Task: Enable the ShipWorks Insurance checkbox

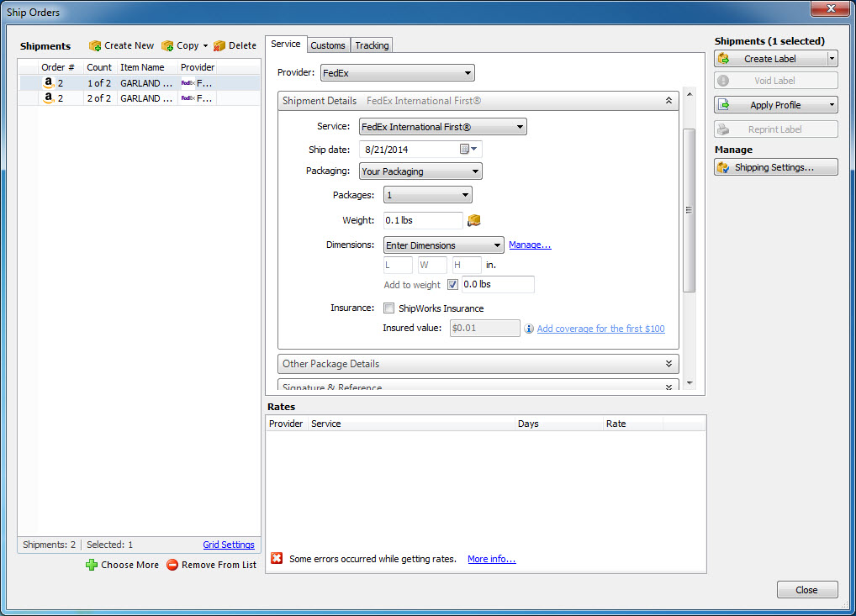Action: (x=389, y=308)
